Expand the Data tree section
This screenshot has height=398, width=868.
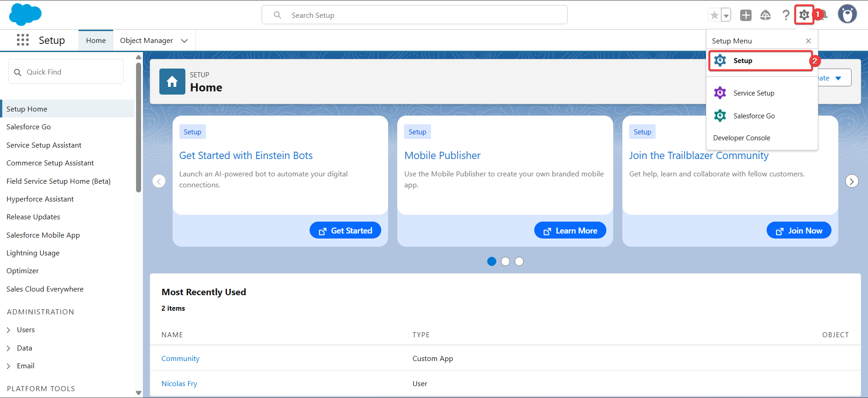pyautogui.click(x=8, y=348)
